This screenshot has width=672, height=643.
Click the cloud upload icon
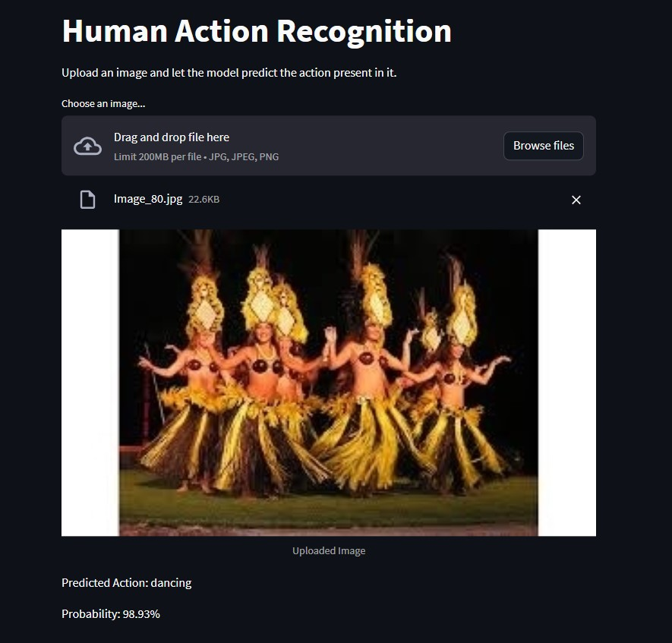pyautogui.click(x=87, y=146)
